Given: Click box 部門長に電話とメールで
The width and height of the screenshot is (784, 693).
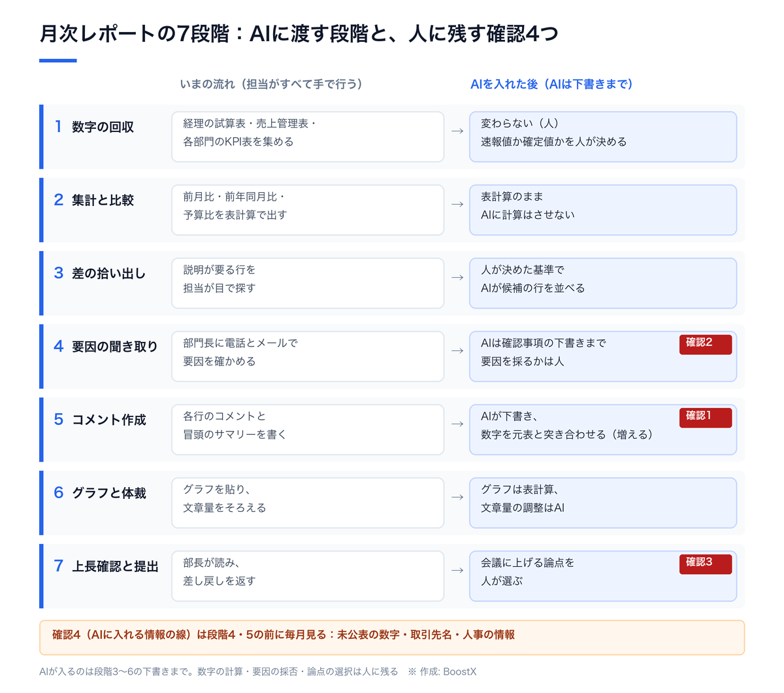Looking at the screenshot, I should [308, 356].
